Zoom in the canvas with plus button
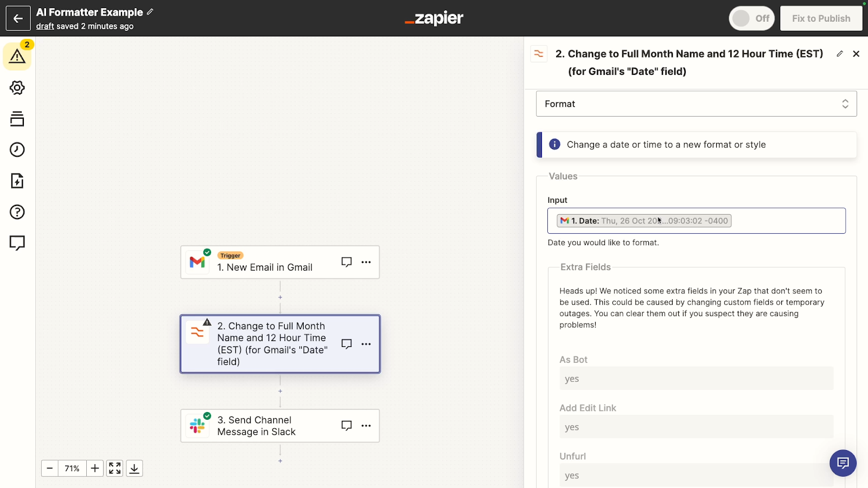This screenshot has height=488, width=868. (95, 468)
